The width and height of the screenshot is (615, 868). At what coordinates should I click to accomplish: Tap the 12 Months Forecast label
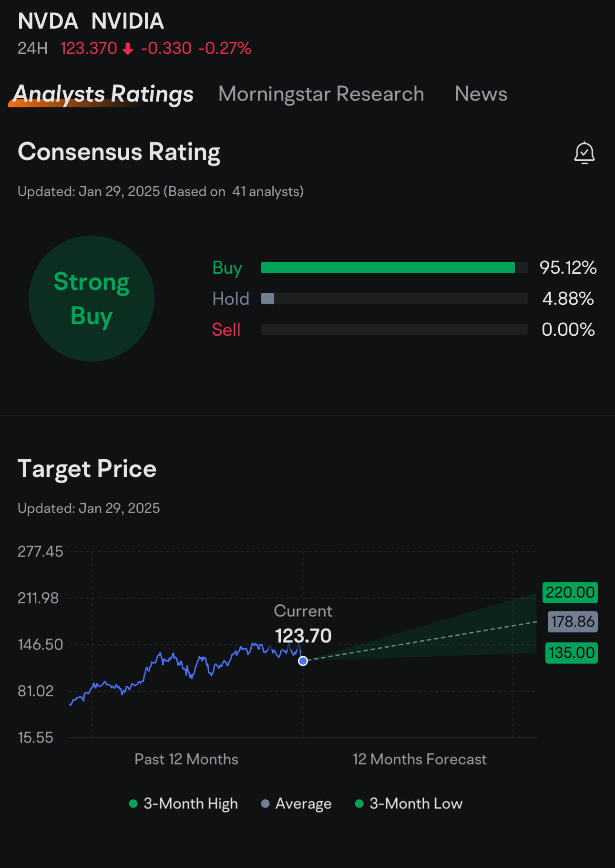click(x=420, y=759)
